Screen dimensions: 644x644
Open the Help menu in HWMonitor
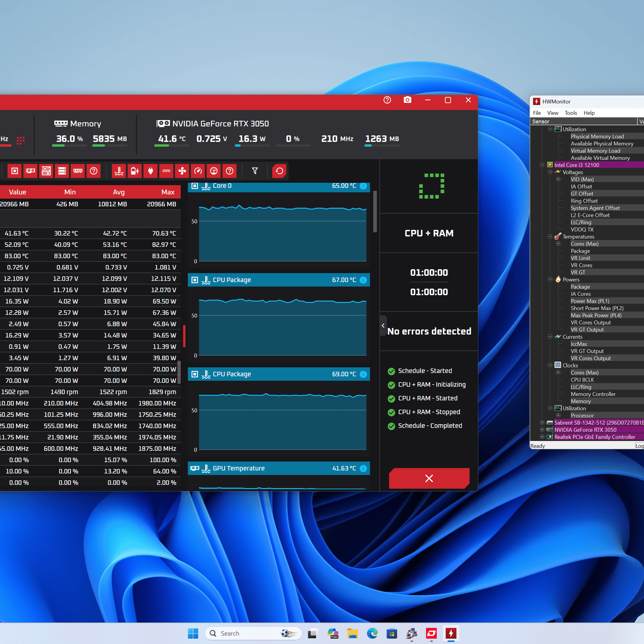coord(589,113)
